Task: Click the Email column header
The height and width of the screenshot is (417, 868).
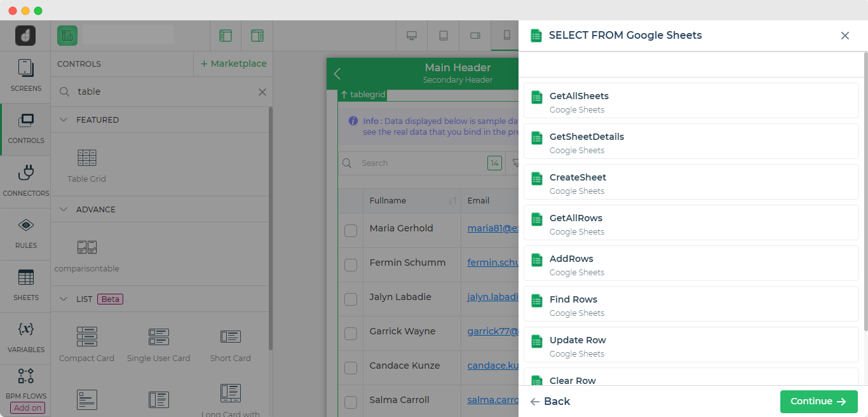Action: click(478, 201)
